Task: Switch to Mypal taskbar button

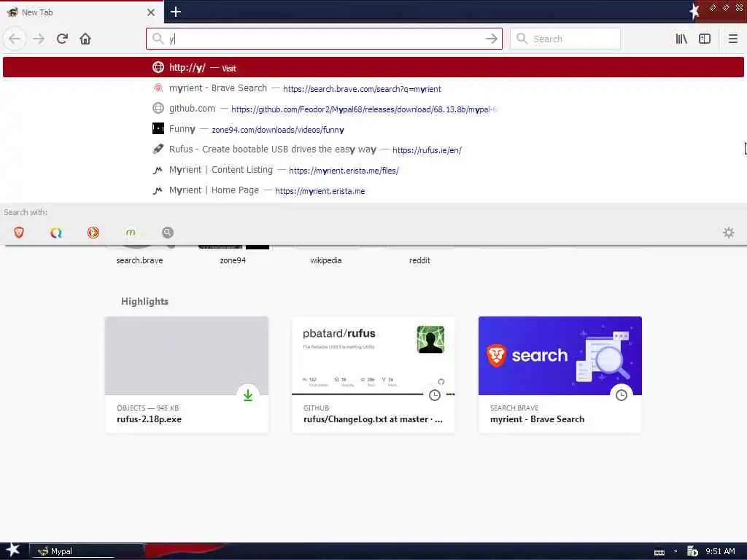Action: [x=87, y=551]
